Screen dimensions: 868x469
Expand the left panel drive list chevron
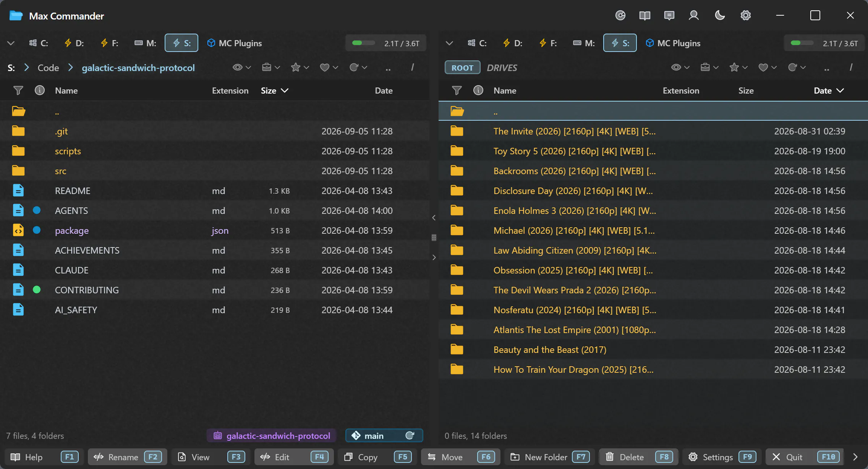click(11, 43)
